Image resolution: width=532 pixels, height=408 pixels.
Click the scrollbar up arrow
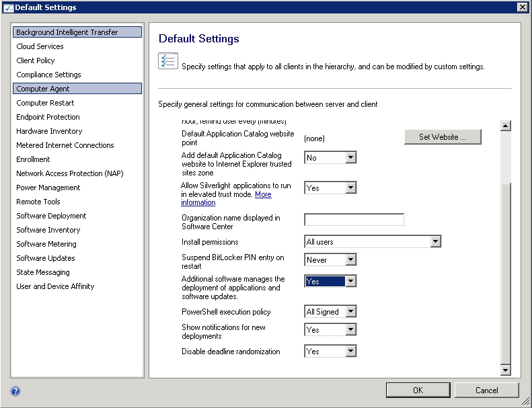[x=506, y=126]
